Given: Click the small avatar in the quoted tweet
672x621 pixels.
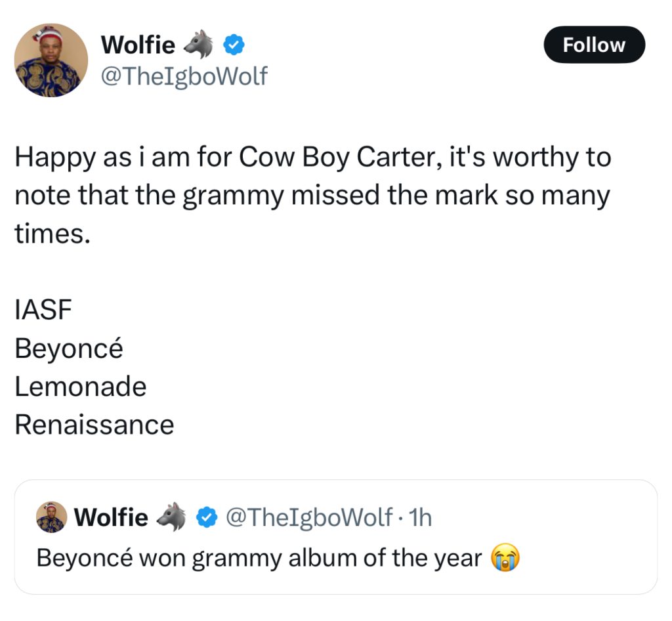Looking at the screenshot, I should [51, 517].
